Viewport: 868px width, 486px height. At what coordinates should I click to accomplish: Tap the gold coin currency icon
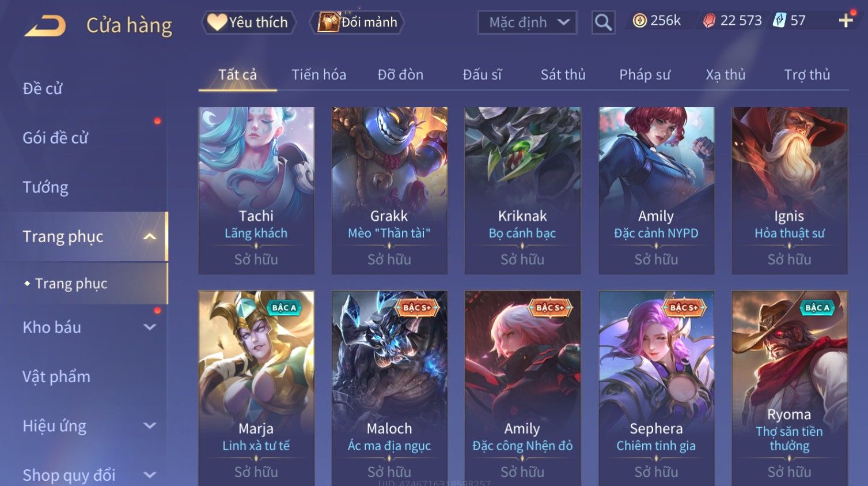click(x=639, y=21)
